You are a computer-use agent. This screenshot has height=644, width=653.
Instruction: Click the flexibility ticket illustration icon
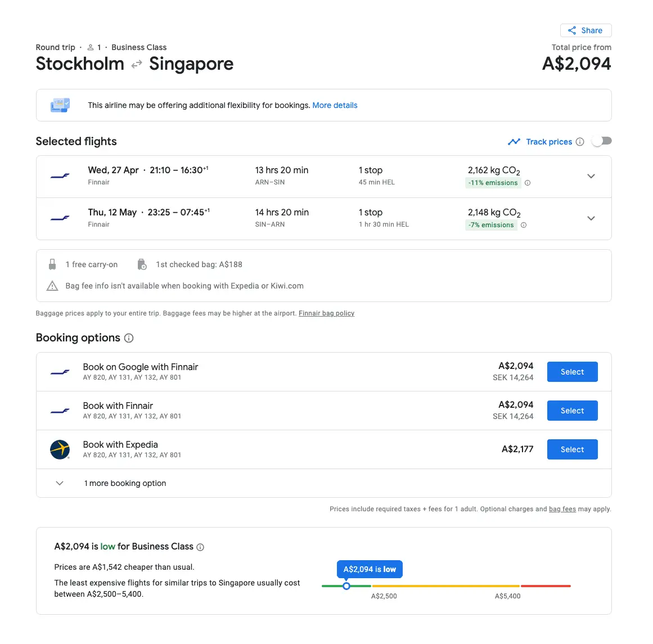click(x=60, y=105)
